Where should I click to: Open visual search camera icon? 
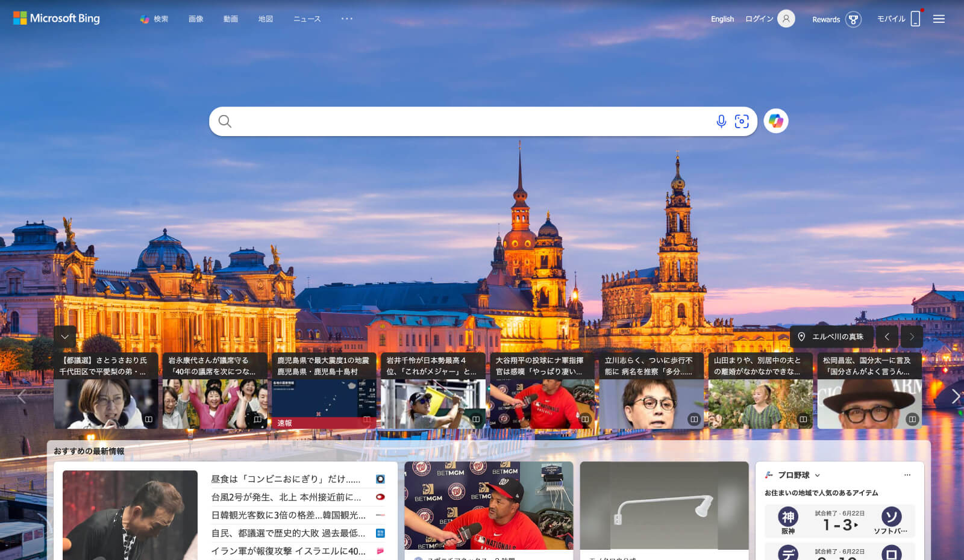pyautogui.click(x=742, y=122)
